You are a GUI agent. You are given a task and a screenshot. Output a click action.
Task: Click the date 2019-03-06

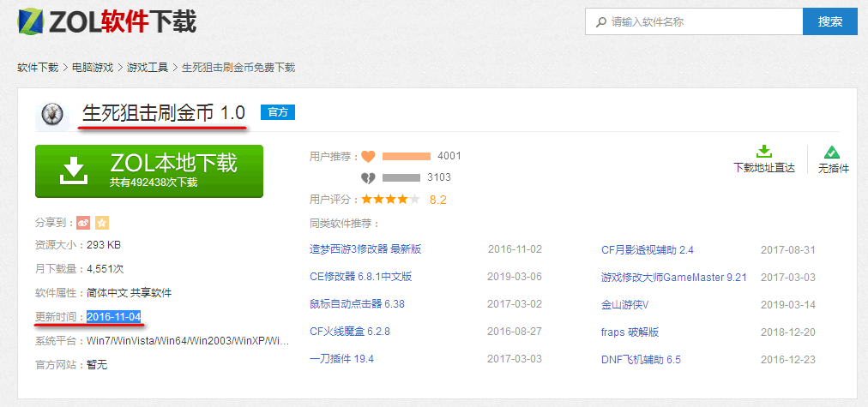(x=515, y=277)
